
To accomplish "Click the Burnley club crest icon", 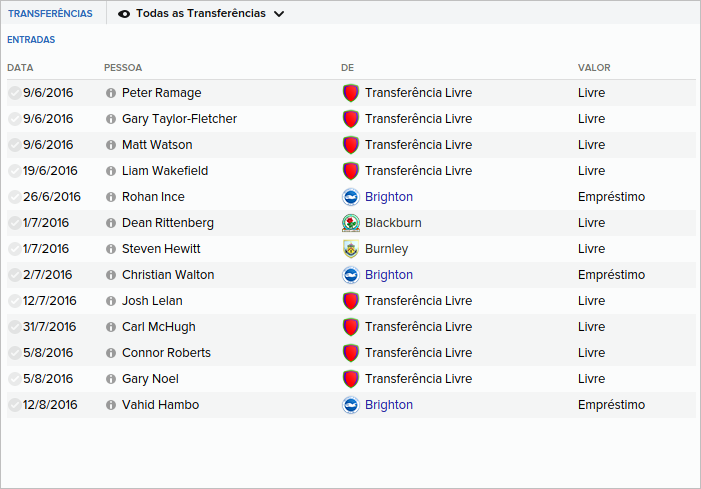I will click(x=350, y=249).
